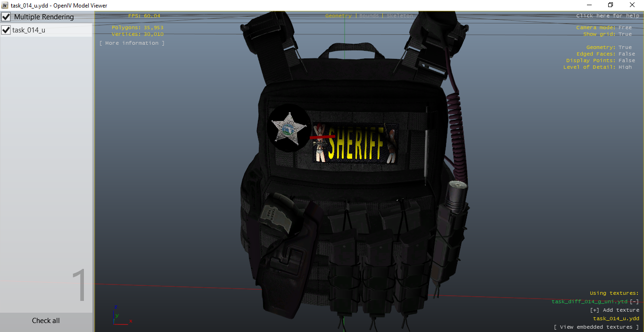Uncheck the task_014_u model checkbox
644x332 pixels.
[6, 30]
